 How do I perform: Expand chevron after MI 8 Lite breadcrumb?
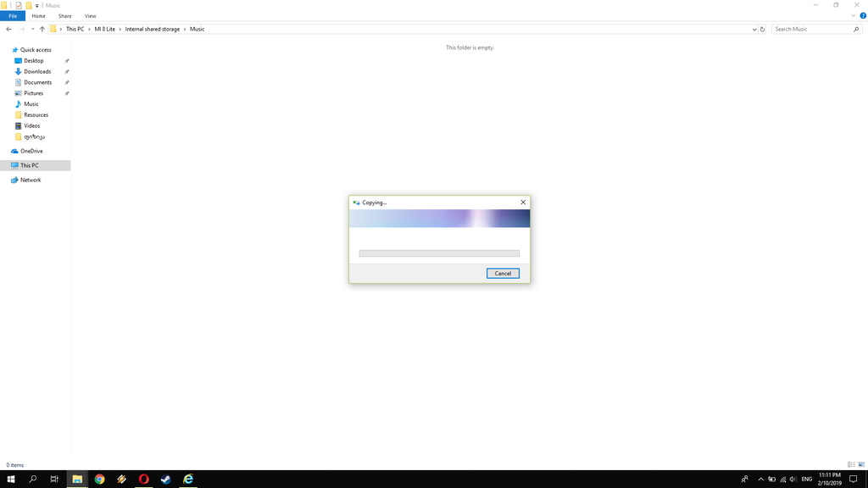pyautogui.click(x=120, y=30)
